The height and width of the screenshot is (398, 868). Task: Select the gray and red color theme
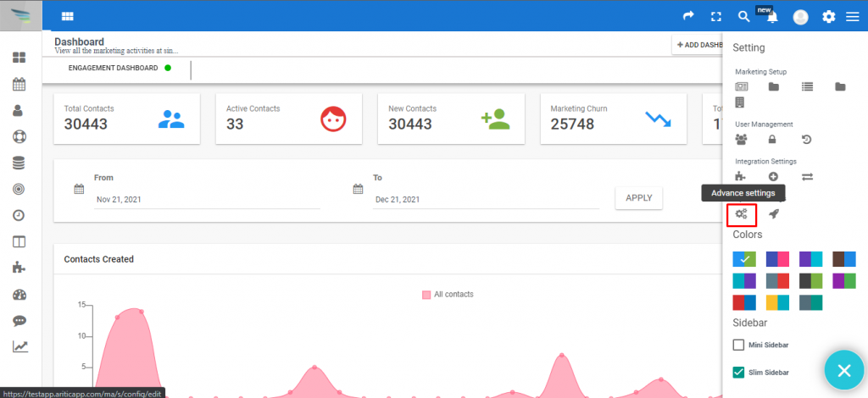click(777, 281)
